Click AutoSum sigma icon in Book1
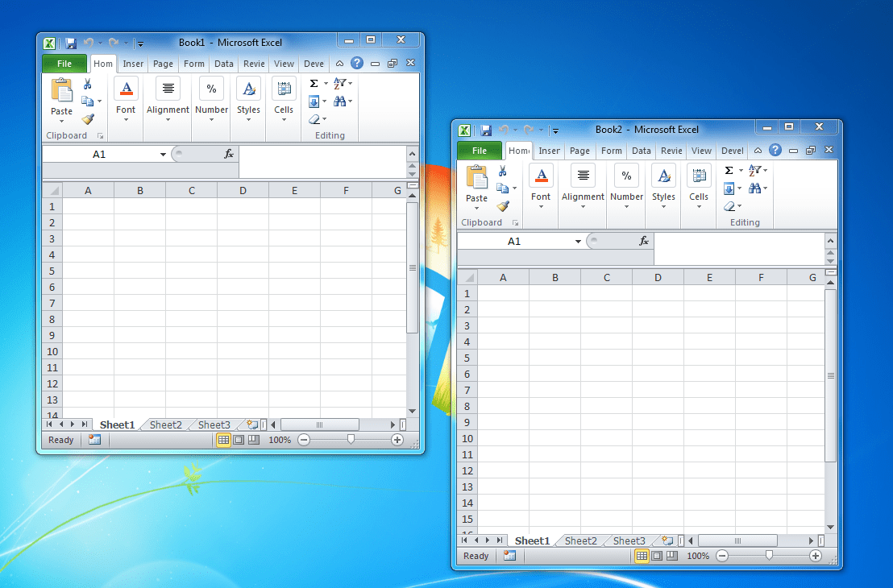Viewport: 893px width, 588px height. pos(314,84)
